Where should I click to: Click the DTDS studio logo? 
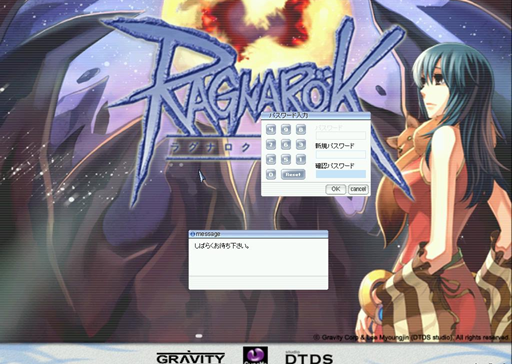[x=309, y=357]
